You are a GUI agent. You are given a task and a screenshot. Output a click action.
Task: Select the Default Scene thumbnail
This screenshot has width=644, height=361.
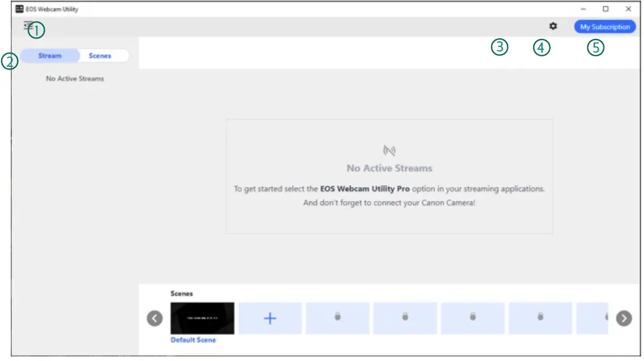(x=201, y=318)
